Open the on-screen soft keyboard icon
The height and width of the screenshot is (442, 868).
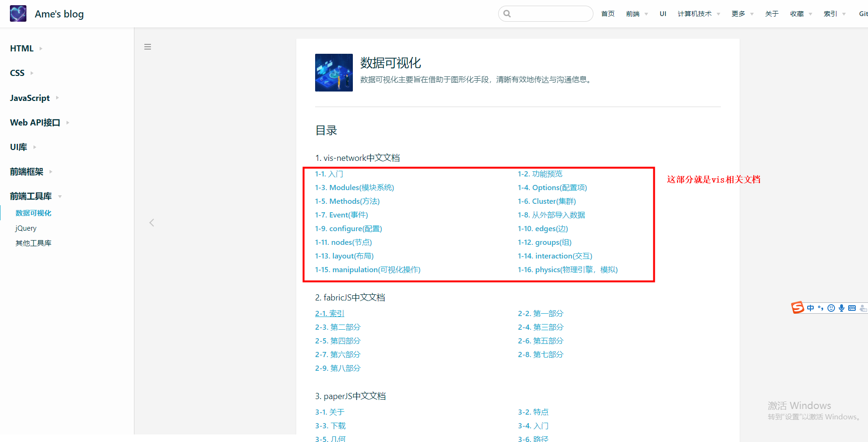(852, 308)
